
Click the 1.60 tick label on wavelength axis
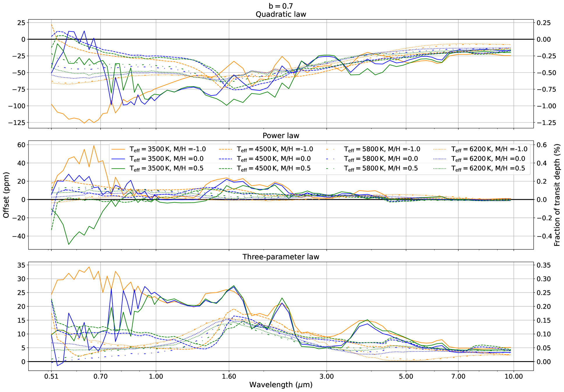pyautogui.click(x=229, y=376)
